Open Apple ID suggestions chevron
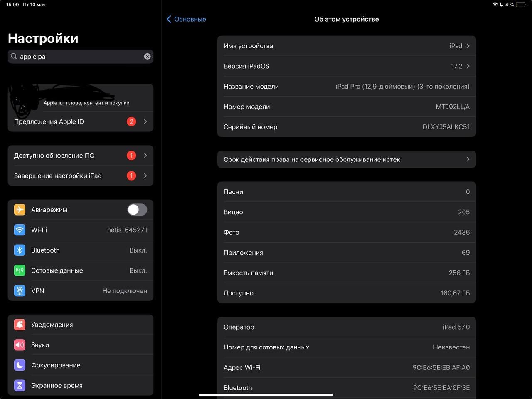This screenshot has width=532, height=399. pyautogui.click(x=145, y=121)
